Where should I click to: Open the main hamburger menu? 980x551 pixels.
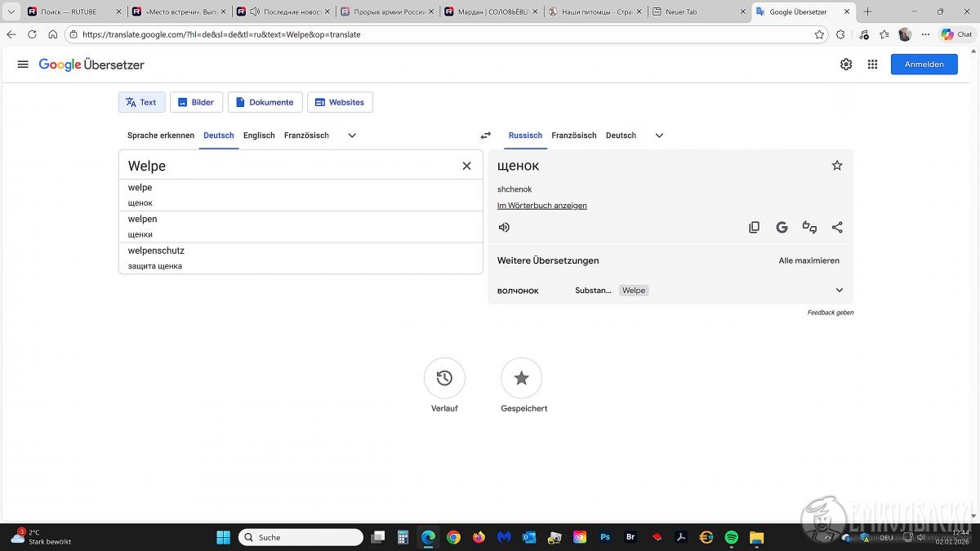click(x=23, y=64)
